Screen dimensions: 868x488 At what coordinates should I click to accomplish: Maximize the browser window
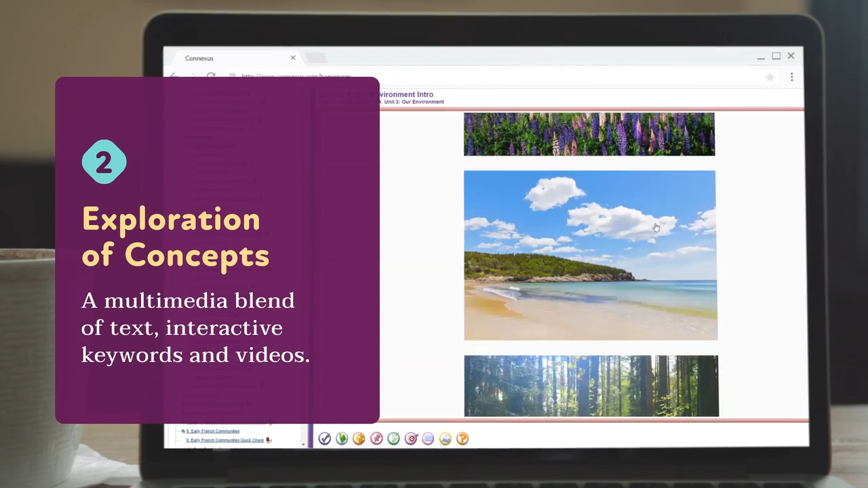click(776, 56)
